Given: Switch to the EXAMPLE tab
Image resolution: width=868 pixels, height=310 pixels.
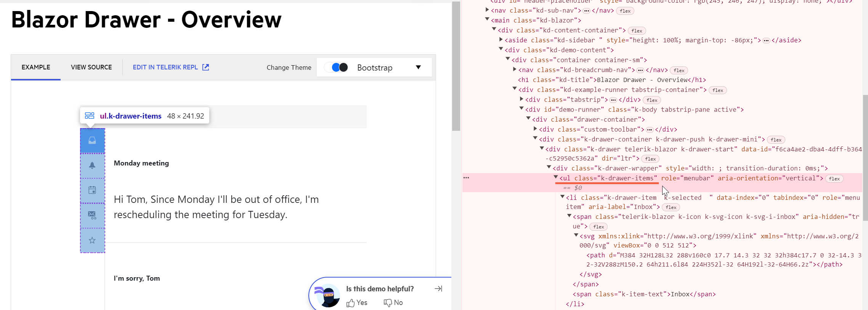Looking at the screenshot, I should tap(36, 67).
